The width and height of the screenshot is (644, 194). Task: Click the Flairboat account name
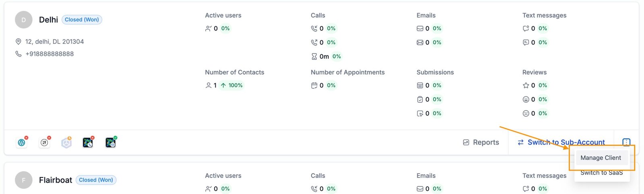pyautogui.click(x=56, y=180)
